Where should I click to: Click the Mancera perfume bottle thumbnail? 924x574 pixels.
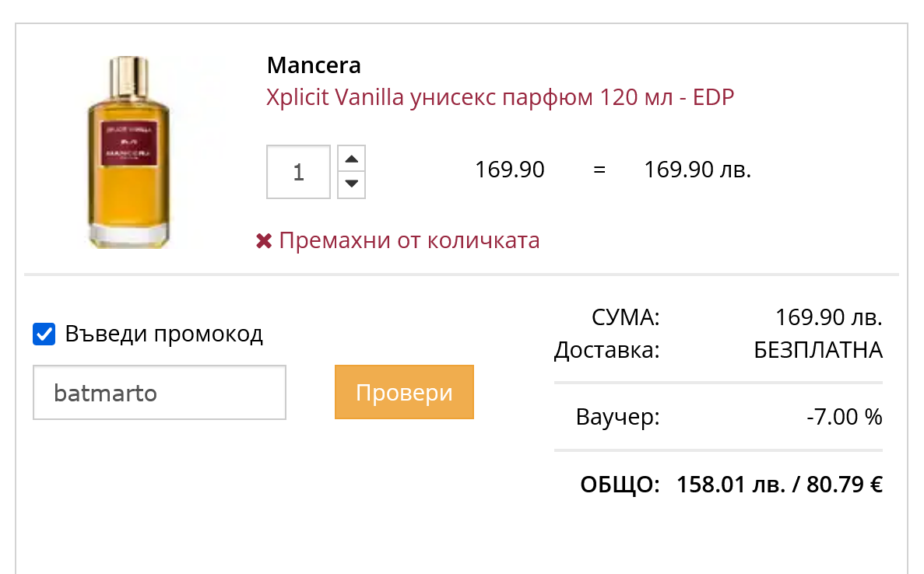[x=128, y=152]
